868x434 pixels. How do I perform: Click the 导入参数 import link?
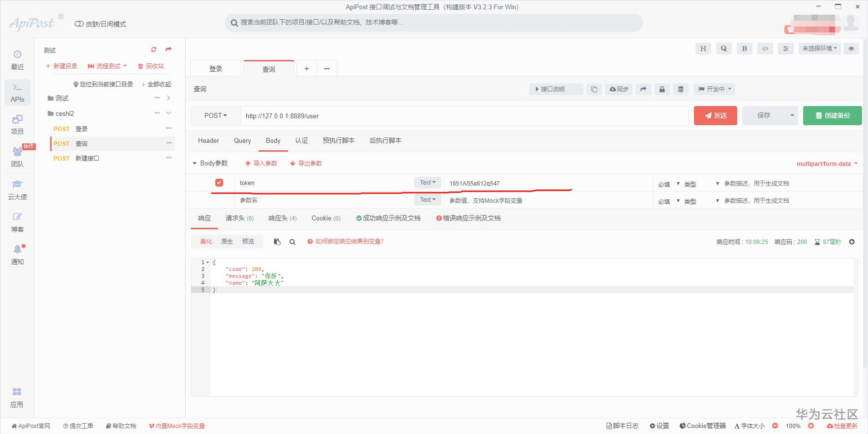[261, 163]
